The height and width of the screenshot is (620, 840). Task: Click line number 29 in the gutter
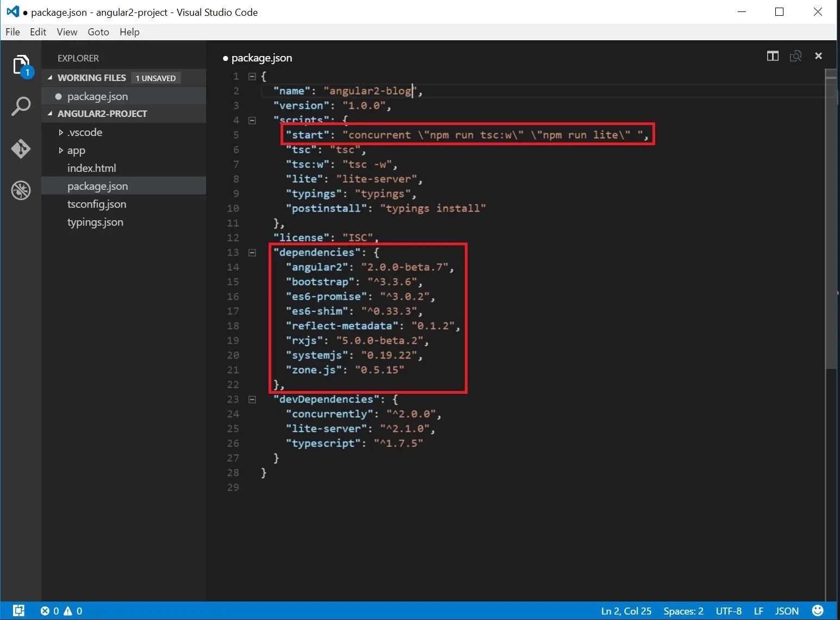click(233, 487)
